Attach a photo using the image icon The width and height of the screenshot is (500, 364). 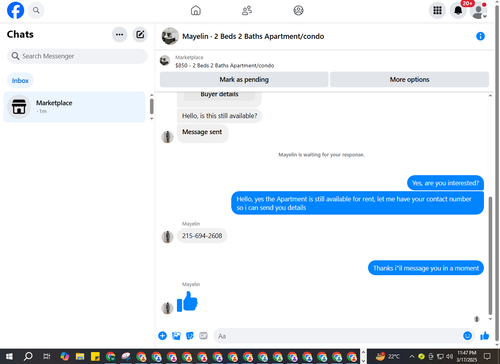[176, 336]
